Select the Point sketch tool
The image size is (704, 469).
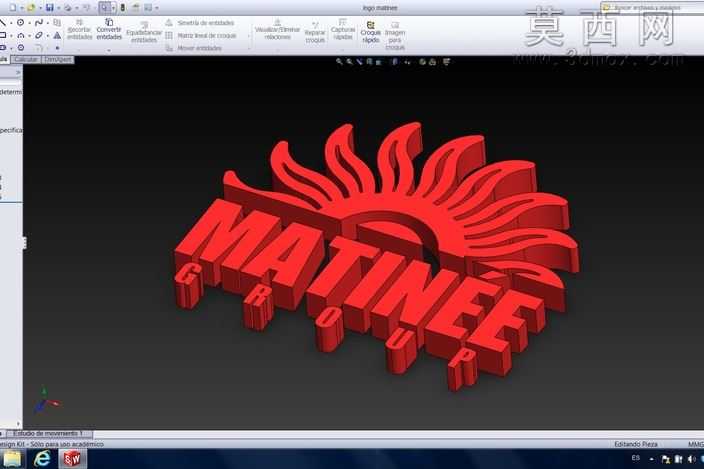(x=57, y=47)
